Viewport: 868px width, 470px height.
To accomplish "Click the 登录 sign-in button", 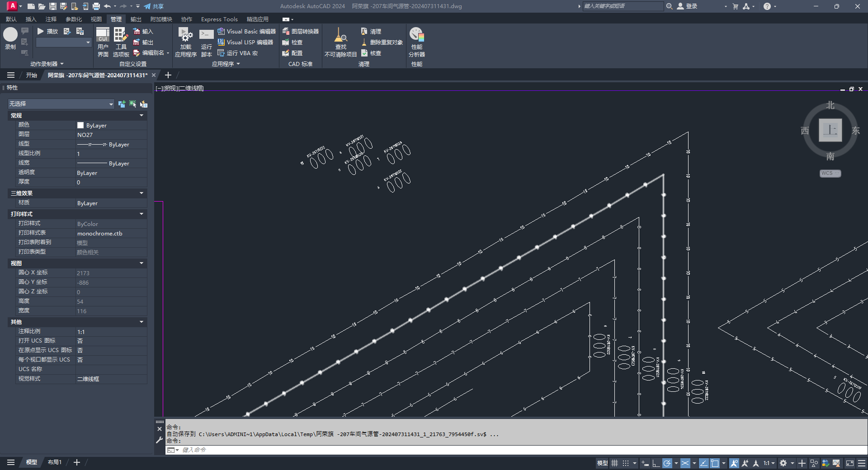I will pos(687,6).
